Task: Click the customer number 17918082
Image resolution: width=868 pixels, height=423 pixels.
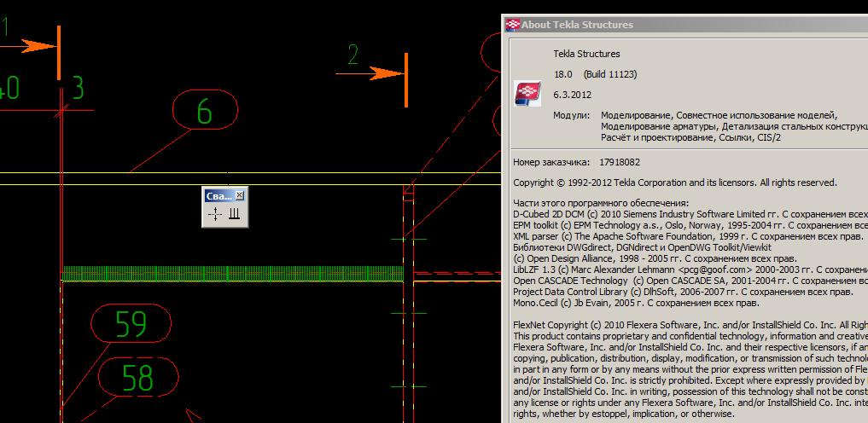Action: (620, 161)
